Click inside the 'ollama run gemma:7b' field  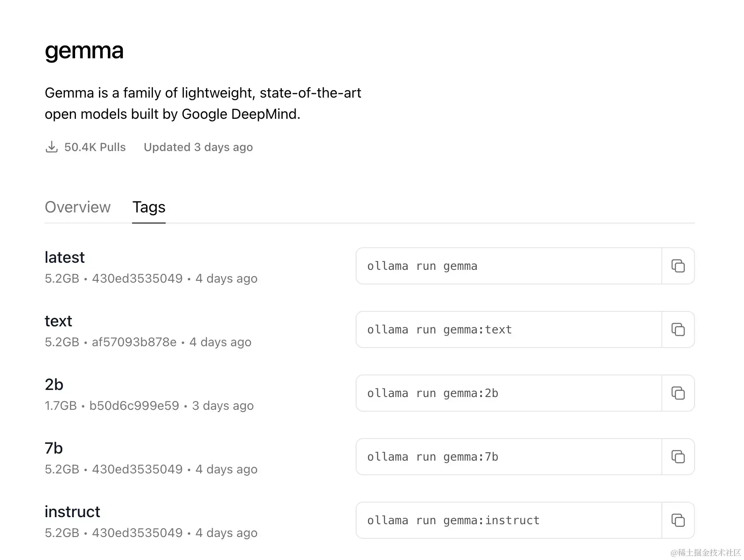click(x=509, y=457)
